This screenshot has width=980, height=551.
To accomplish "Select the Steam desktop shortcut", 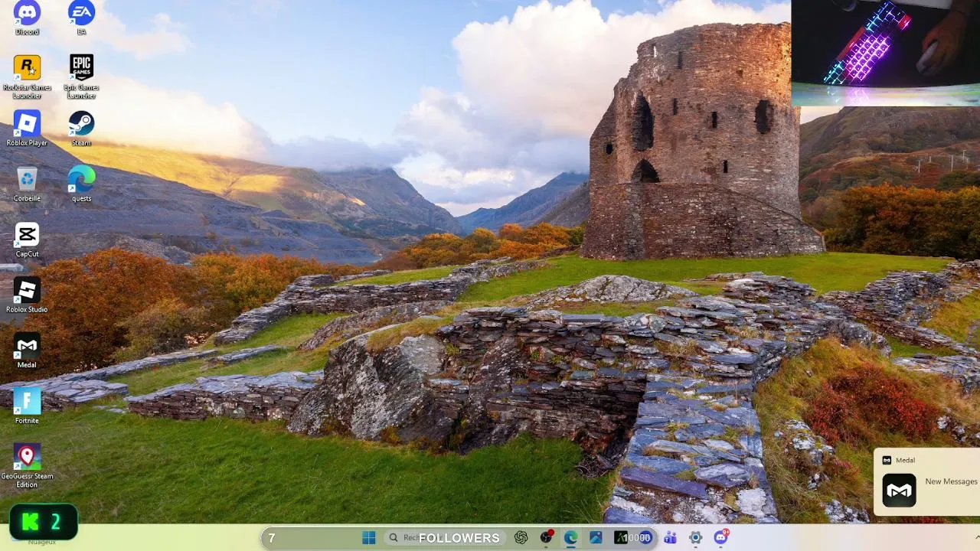I will point(81,129).
